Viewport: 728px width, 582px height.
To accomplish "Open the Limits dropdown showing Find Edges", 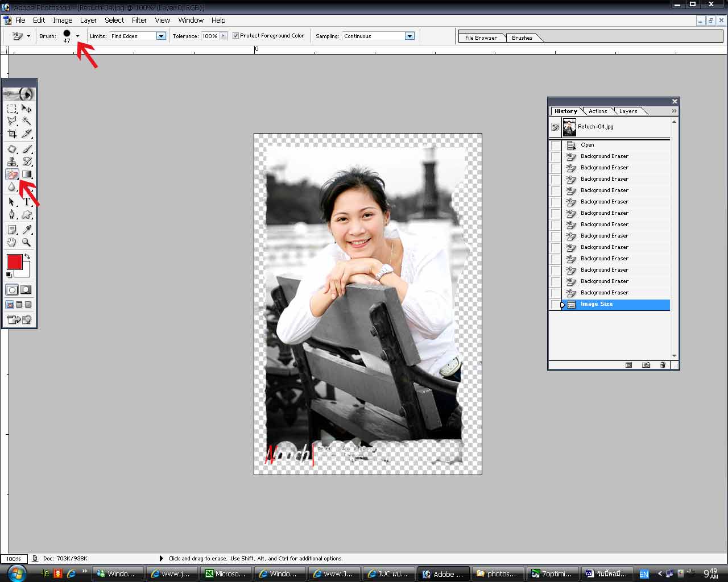I will (161, 36).
